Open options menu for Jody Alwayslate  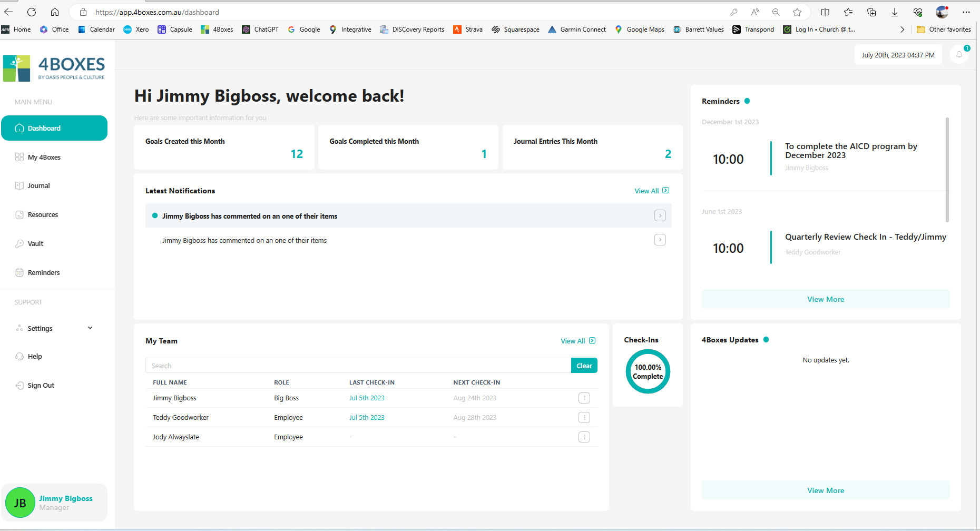pos(584,437)
